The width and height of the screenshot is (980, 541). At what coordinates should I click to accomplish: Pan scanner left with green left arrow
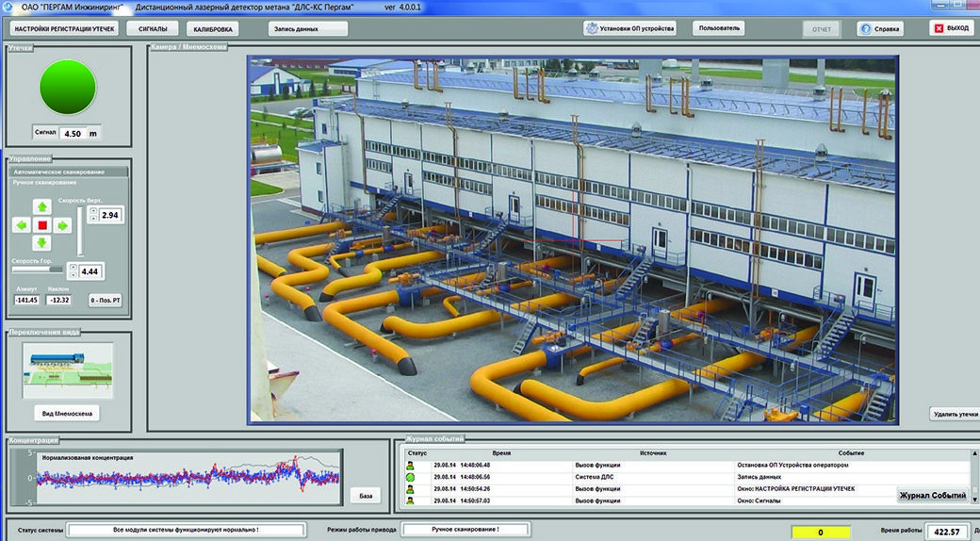(x=22, y=225)
